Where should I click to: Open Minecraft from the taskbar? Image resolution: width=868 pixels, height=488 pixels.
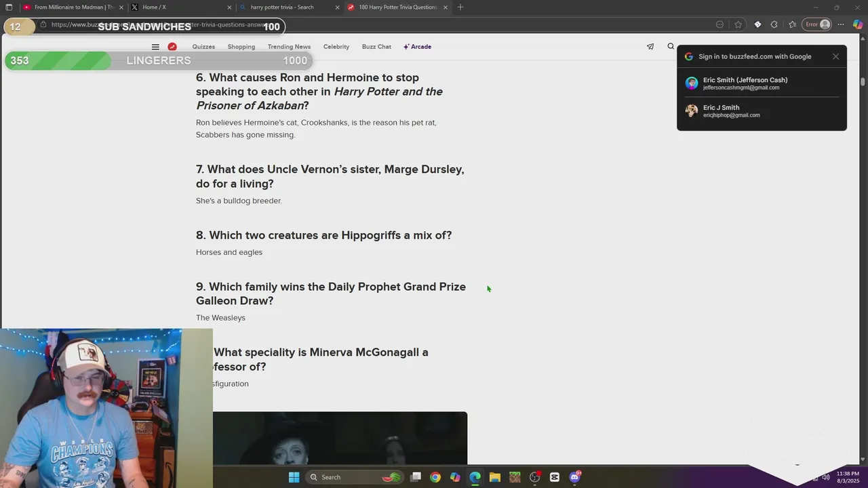(515, 477)
